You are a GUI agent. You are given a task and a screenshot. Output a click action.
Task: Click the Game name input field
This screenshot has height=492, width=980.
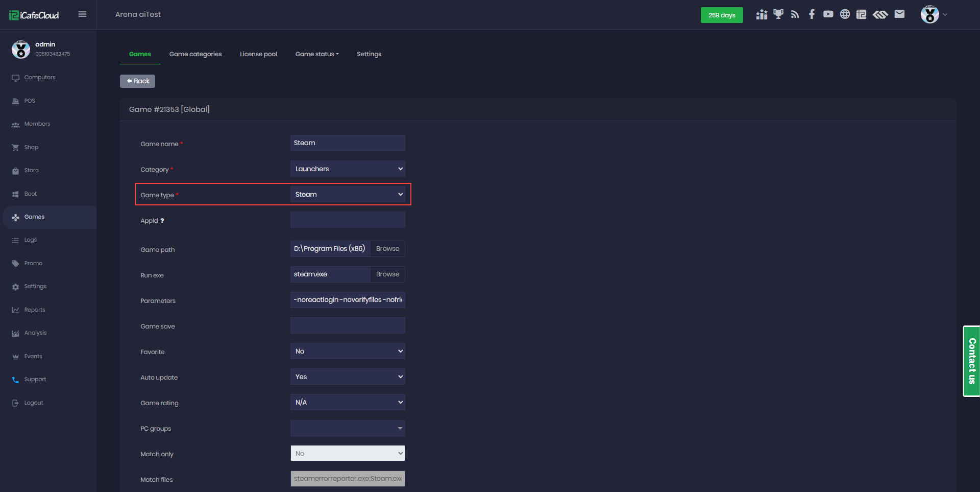tap(348, 143)
